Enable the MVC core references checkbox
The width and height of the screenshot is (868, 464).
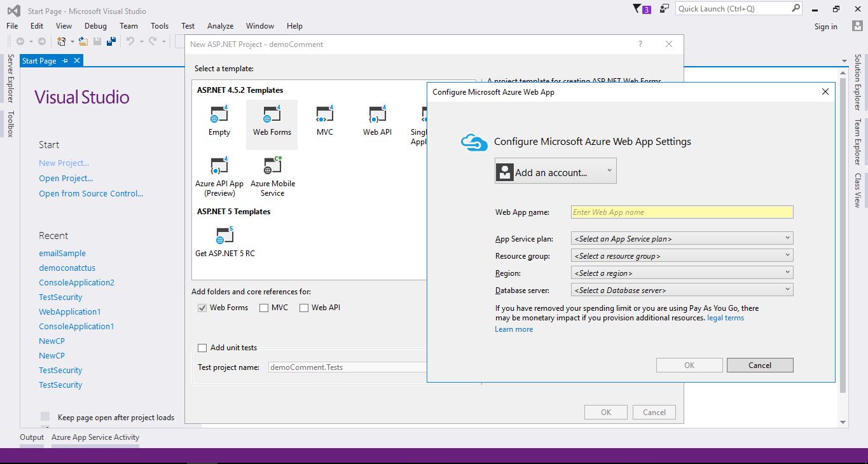(264, 308)
